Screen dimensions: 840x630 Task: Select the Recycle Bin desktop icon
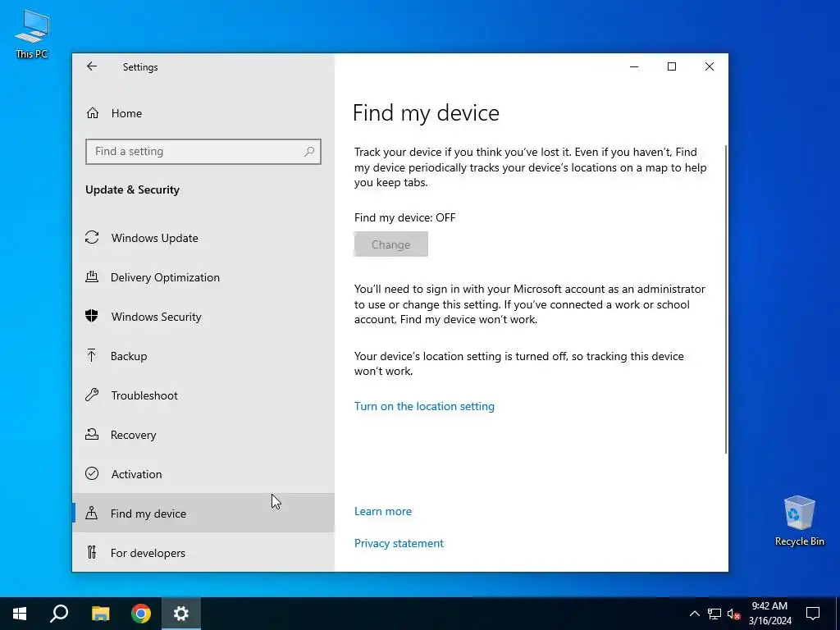click(x=799, y=521)
